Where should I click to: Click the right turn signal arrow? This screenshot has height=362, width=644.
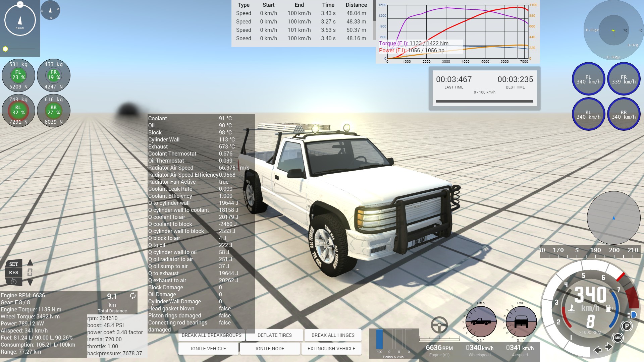(x=609, y=347)
